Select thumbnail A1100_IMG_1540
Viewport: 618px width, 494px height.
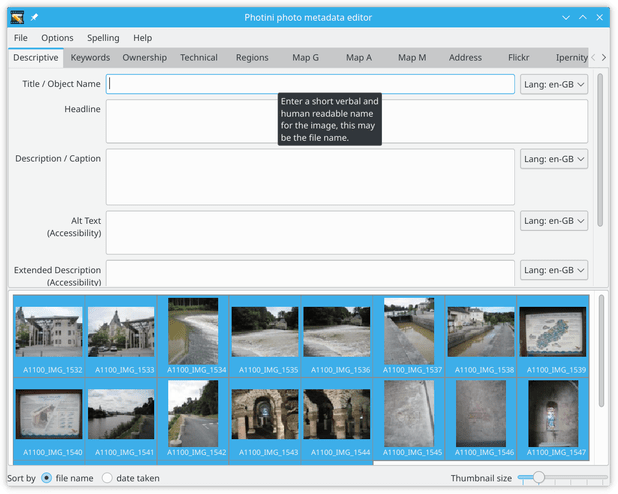click(x=49, y=419)
